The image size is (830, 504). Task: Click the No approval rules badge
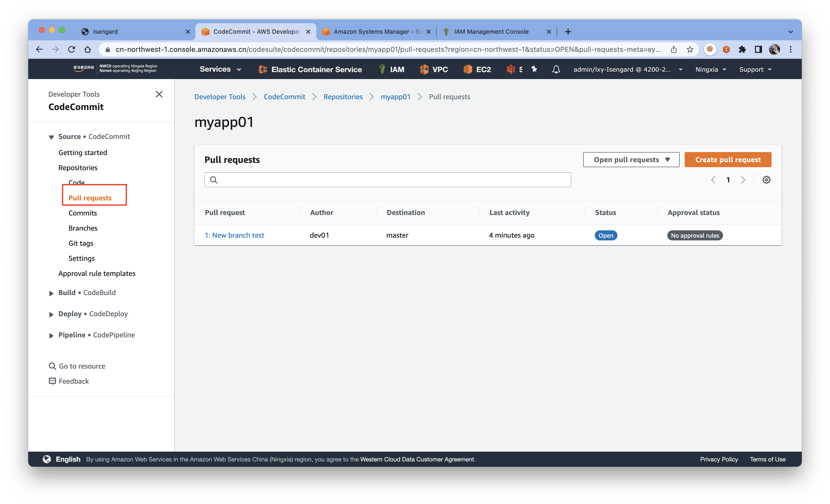[x=695, y=235]
